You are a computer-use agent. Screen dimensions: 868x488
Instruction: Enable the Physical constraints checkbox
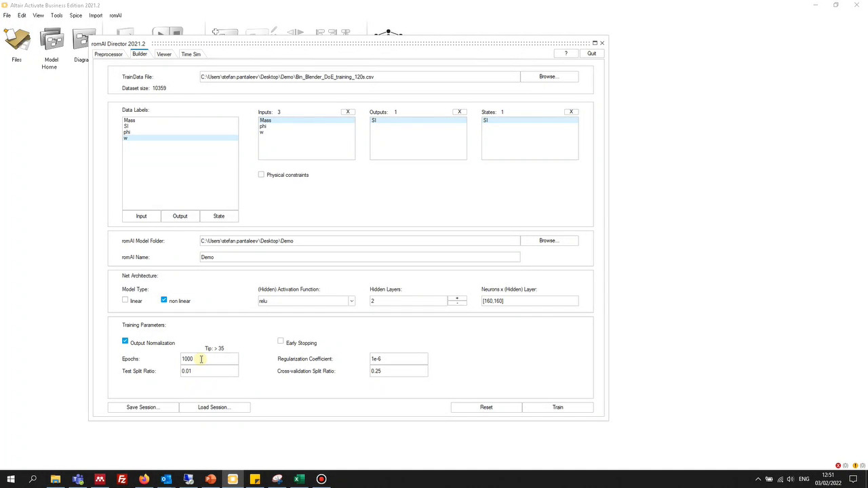click(x=261, y=175)
